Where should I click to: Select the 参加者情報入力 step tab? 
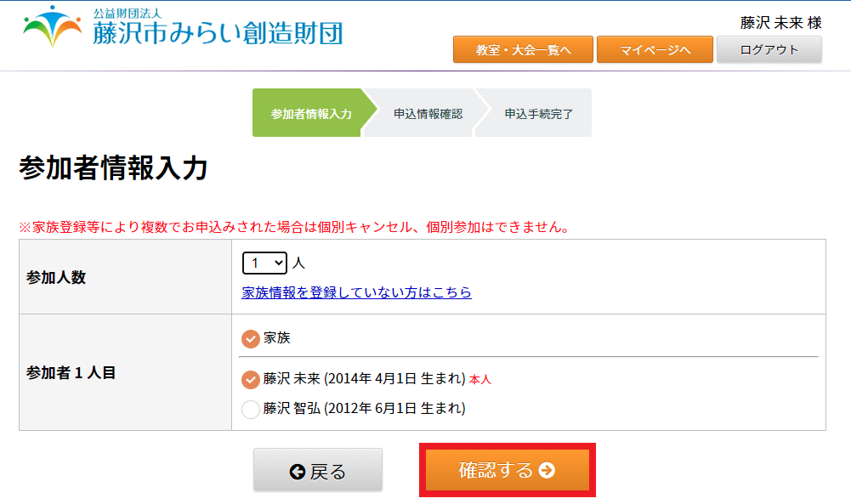[310, 113]
